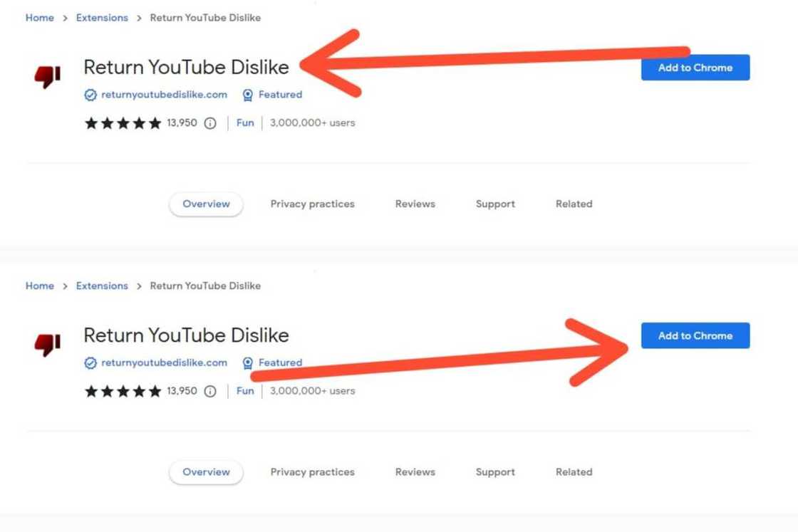The height and width of the screenshot is (532, 798).
Task: Click the lower Featured badge icon
Action: click(x=247, y=363)
